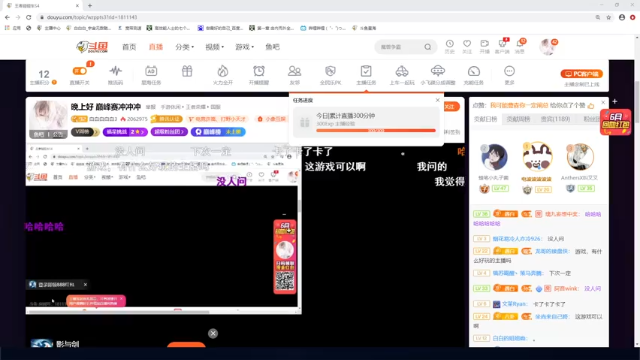Open the blue 巅峰榜 未上榜 badge
This screenshot has width=640, height=360.
pos(218,132)
